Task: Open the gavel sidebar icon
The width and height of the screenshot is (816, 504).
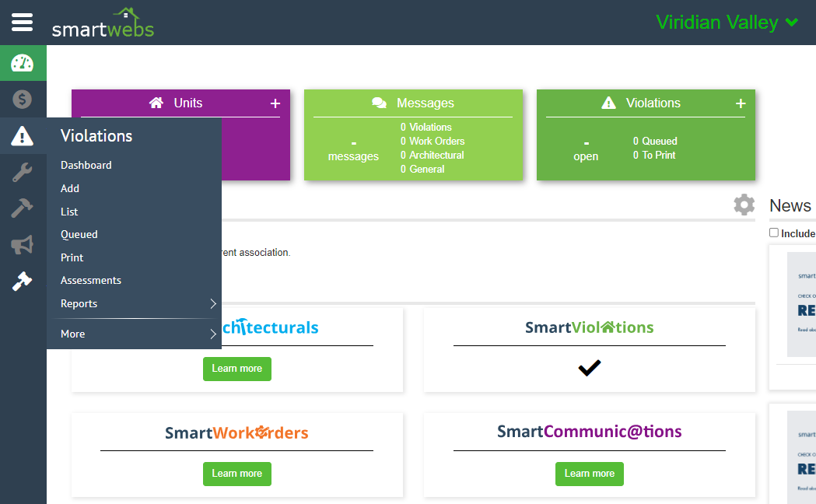Action: click(x=23, y=281)
